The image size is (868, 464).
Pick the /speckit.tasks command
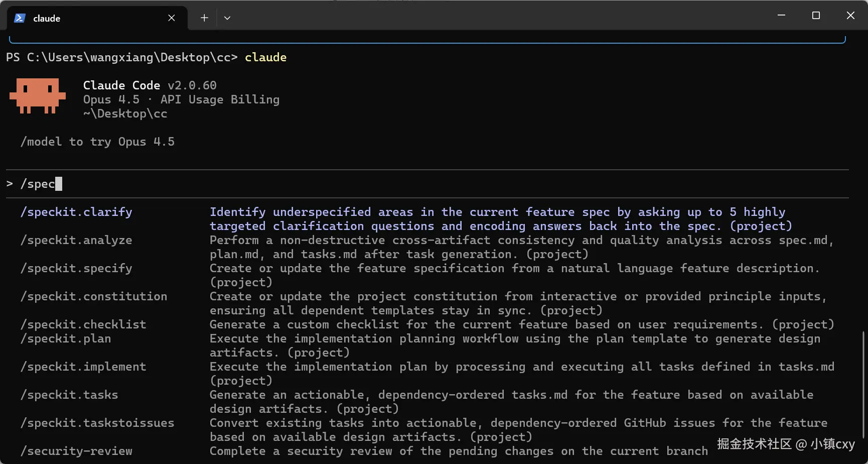[x=69, y=395]
